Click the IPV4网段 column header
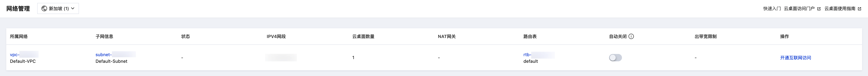Screen dimensions: 868x76 [276, 37]
